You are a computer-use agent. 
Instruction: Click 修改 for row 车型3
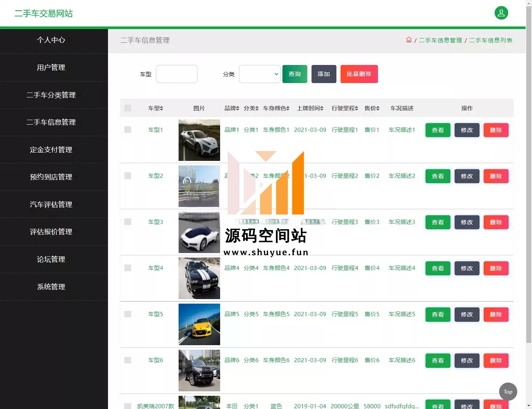467,222
